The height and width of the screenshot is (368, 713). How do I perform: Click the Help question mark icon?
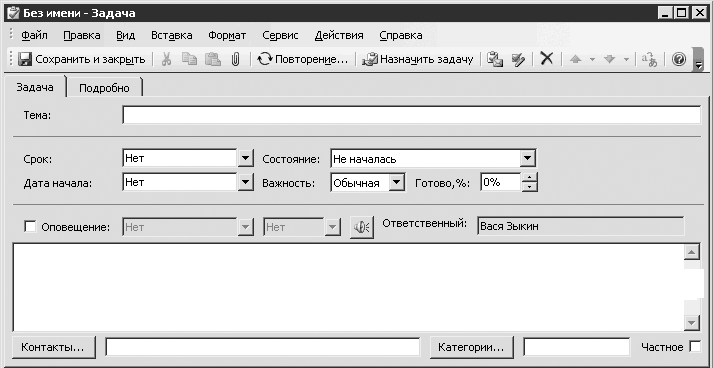(x=679, y=59)
